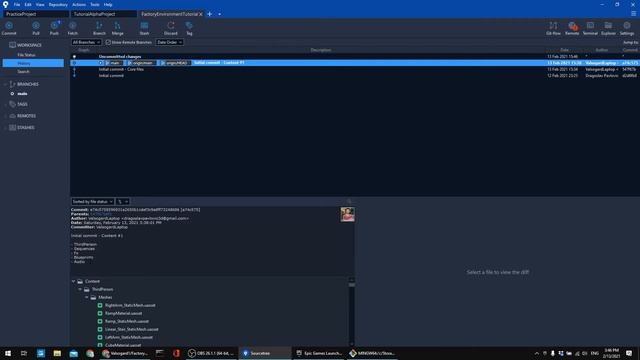This screenshot has height=360, width=640.
Task: Open the Help menu
Action: (108, 4)
